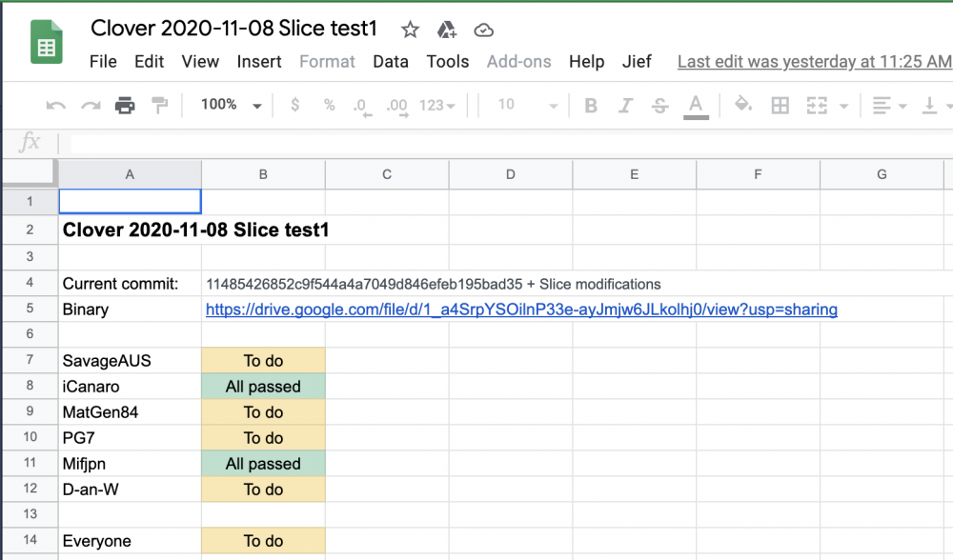This screenshot has height=560, width=953.
Task: Open the cell borders tool
Action: (781, 106)
